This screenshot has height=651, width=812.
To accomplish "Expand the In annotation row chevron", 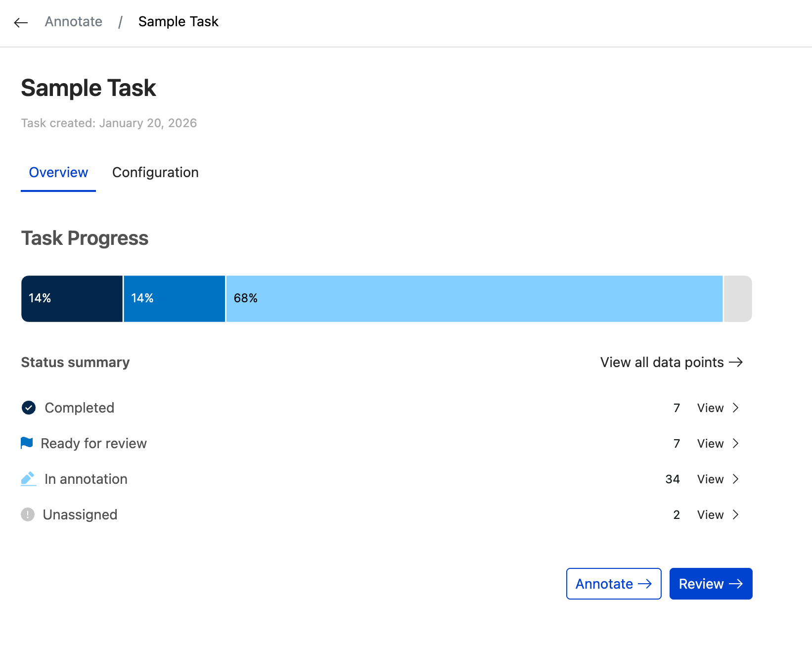I will (x=735, y=479).
